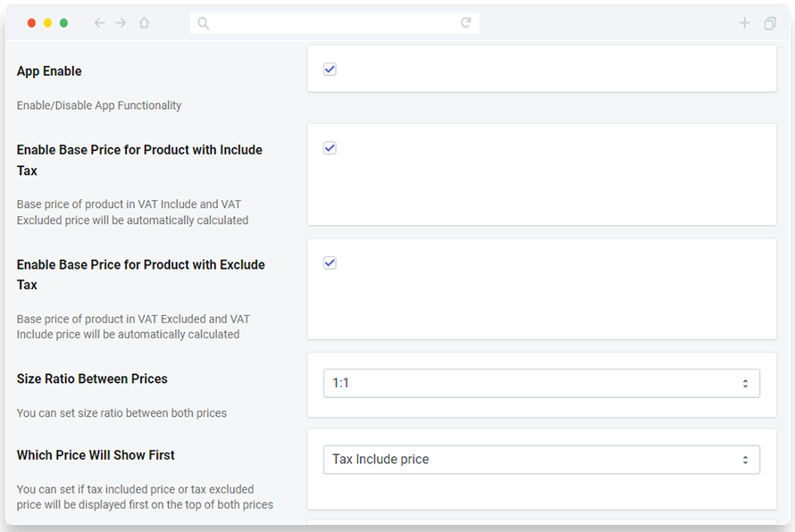Click the Which Price Will Show First label
Screen dimensions: 795x532
[x=96, y=455]
